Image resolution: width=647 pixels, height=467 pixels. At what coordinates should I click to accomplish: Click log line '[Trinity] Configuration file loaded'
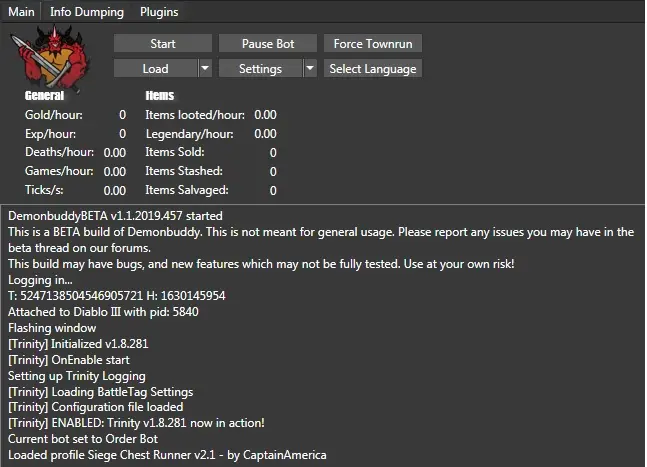click(96, 407)
